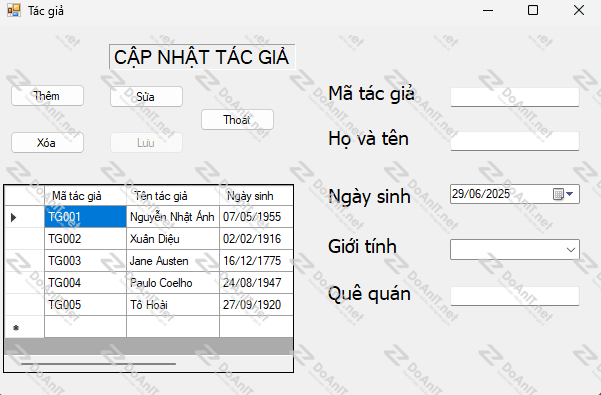Maximize the Tác giả window

coord(533,10)
